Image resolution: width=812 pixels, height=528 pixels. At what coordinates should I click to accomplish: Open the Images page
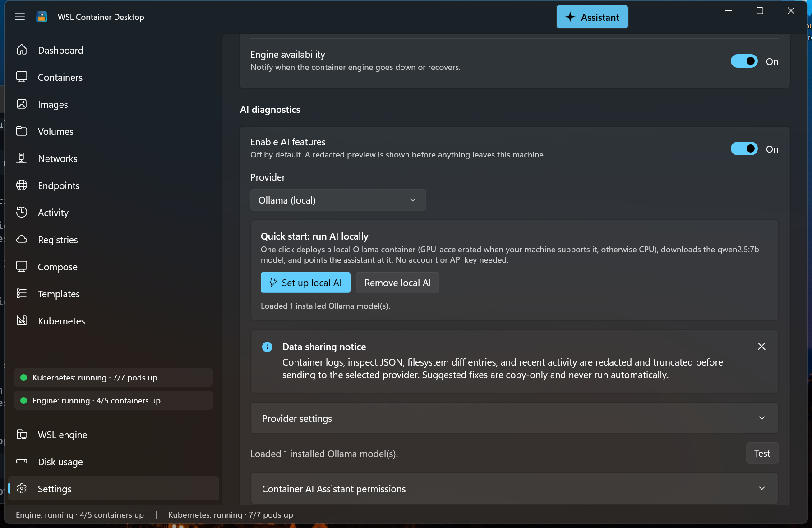(113, 104)
